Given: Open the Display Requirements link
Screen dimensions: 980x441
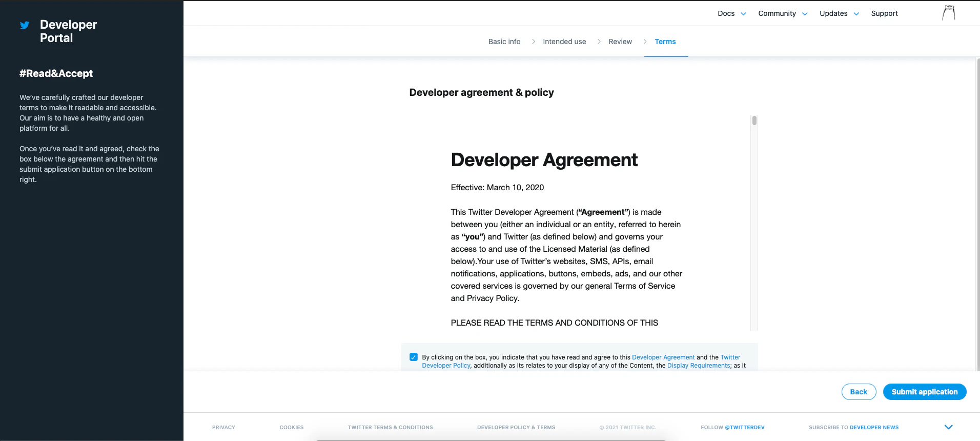Looking at the screenshot, I should tap(699, 366).
